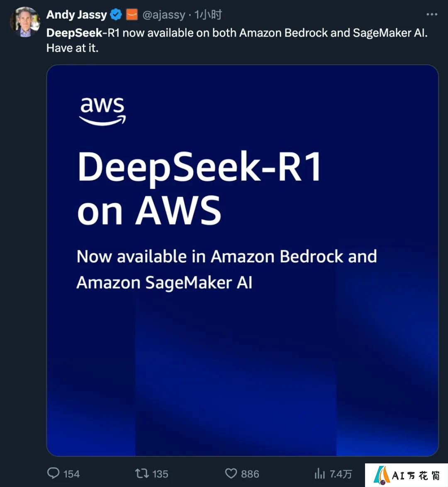Open the @ajassy handle link

point(164,15)
